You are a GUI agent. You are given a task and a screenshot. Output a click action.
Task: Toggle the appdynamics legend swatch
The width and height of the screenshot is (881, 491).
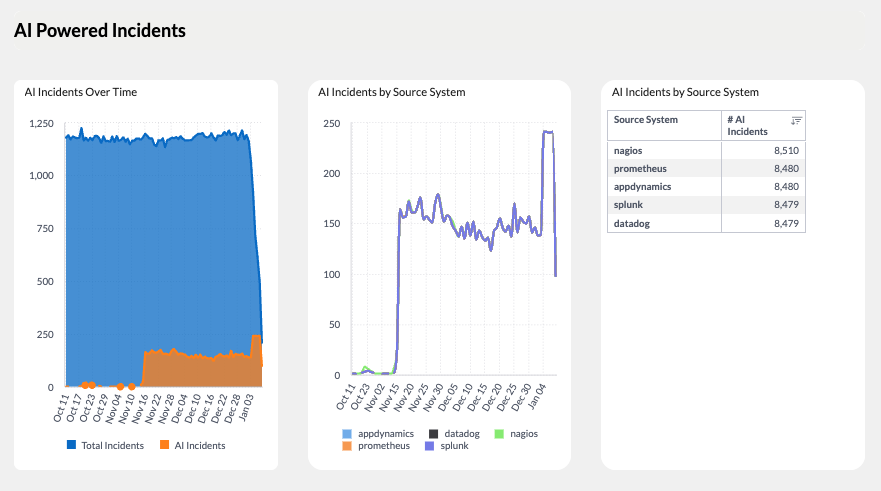347,434
